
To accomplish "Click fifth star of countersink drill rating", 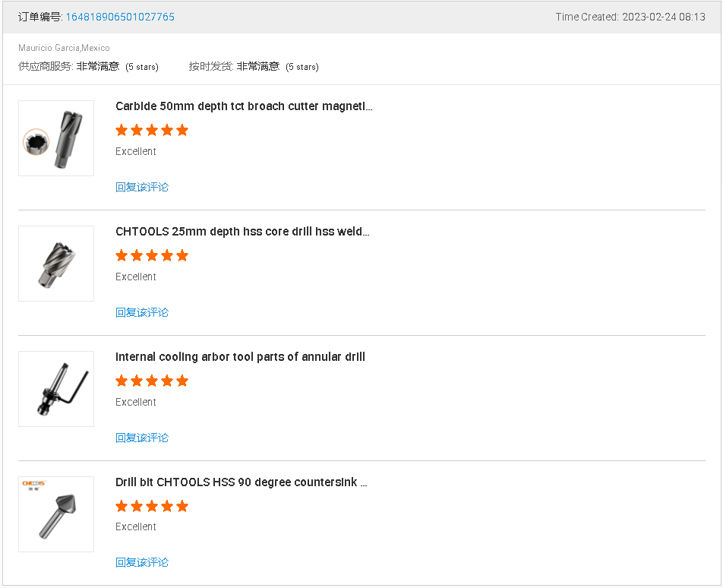I will click(x=182, y=506).
